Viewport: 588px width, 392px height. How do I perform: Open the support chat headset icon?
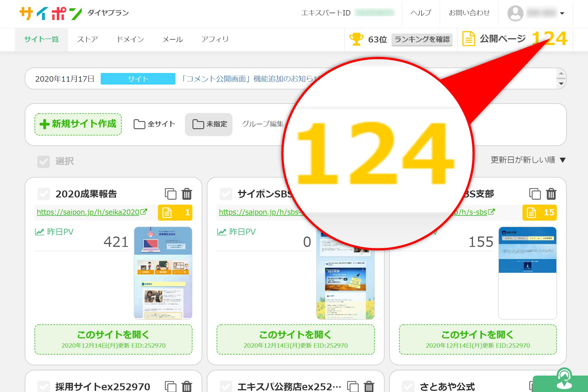564,379
